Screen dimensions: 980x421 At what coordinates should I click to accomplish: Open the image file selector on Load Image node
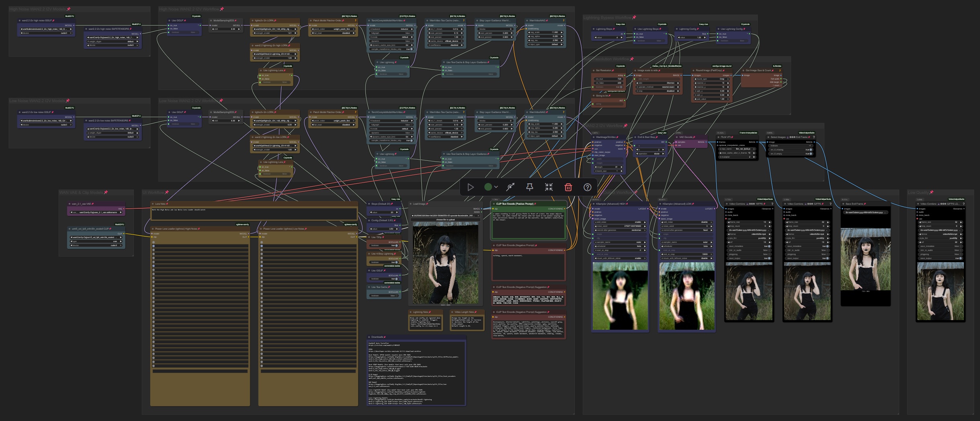tap(445, 216)
